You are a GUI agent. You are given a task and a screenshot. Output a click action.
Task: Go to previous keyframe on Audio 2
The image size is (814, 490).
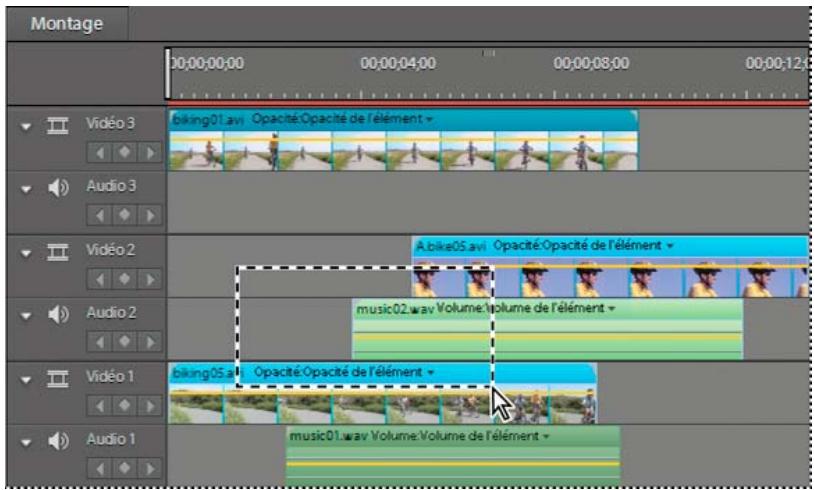pyautogui.click(x=100, y=342)
